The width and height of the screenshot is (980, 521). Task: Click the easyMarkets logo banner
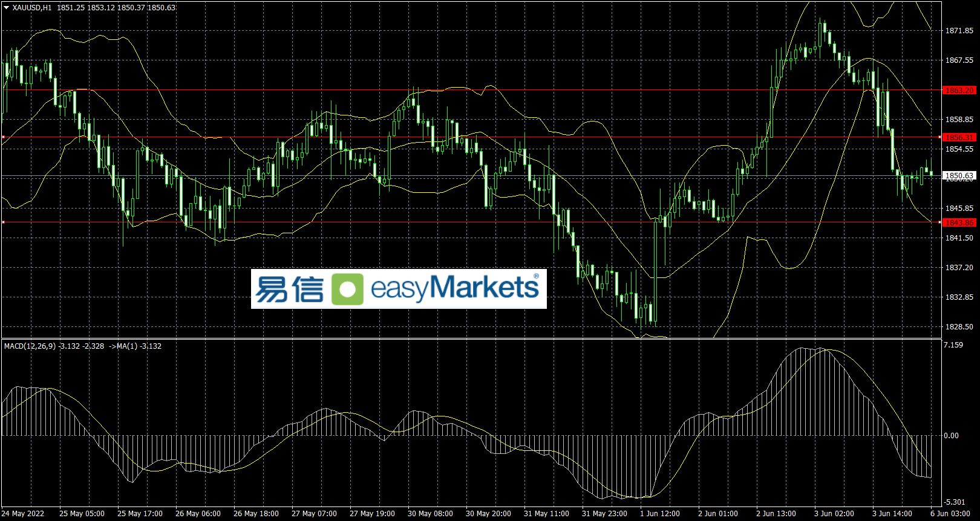point(399,289)
